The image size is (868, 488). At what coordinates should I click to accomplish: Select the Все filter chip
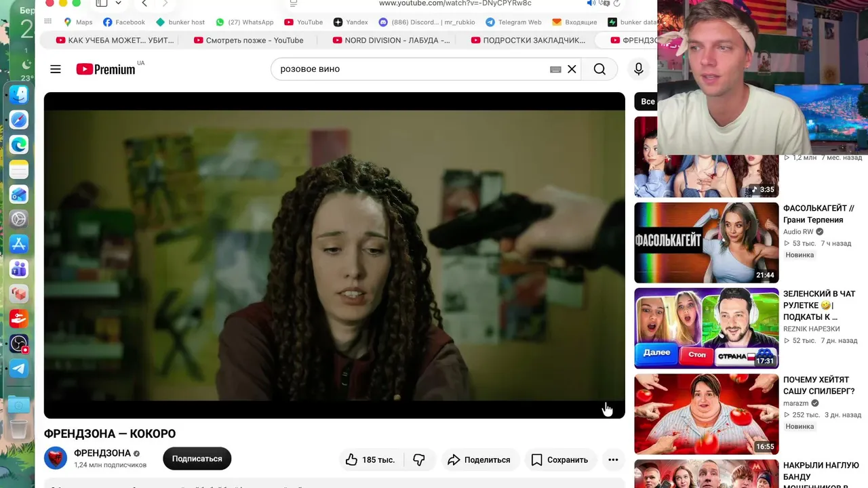coord(648,102)
